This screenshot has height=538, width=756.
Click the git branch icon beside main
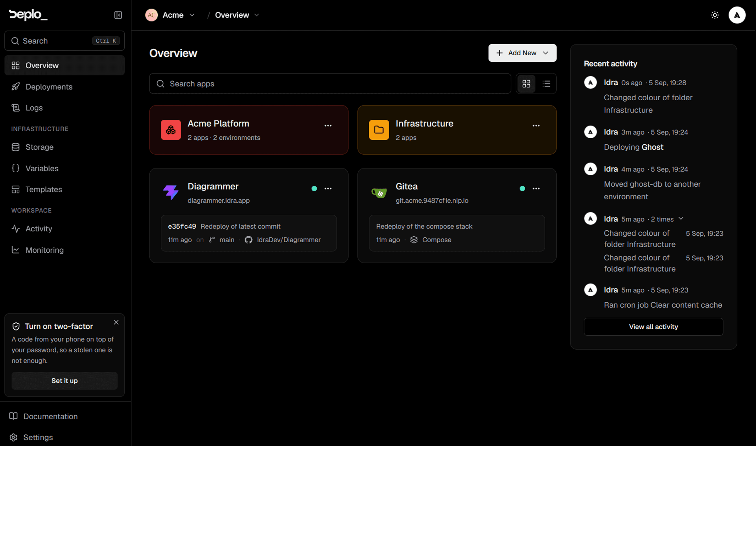[x=212, y=240]
